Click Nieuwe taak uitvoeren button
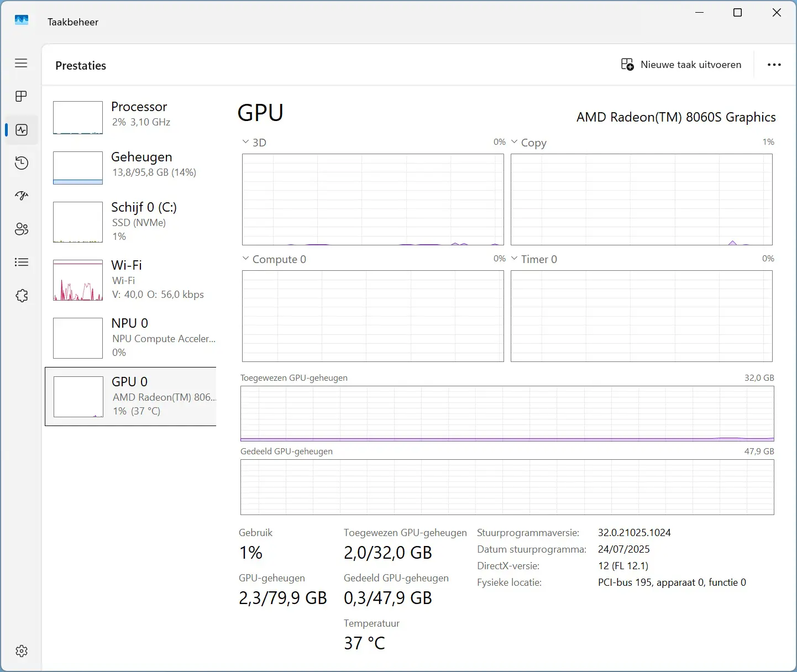797x672 pixels. point(681,65)
